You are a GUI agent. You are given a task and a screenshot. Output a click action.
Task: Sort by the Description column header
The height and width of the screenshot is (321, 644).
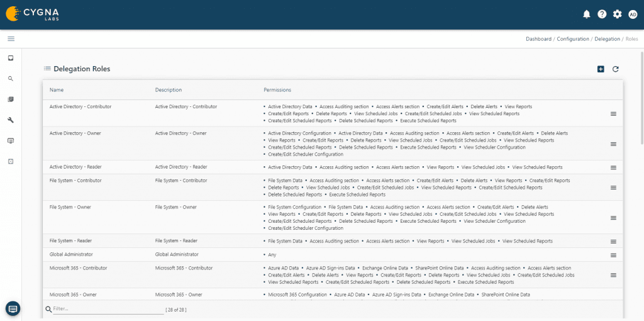point(169,90)
